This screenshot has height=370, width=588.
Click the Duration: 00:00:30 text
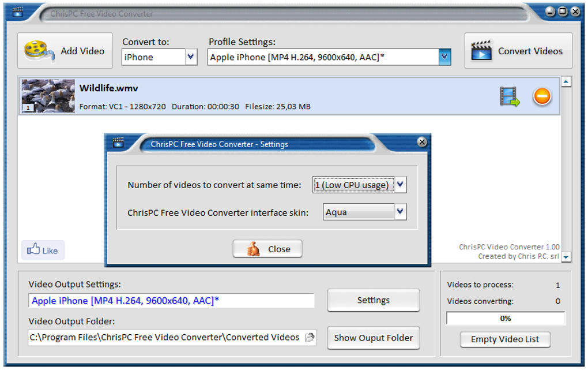coord(205,107)
